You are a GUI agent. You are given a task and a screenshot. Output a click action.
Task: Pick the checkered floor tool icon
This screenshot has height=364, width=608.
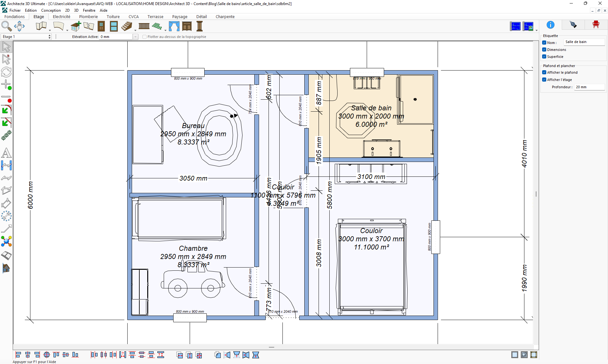[x=157, y=26]
